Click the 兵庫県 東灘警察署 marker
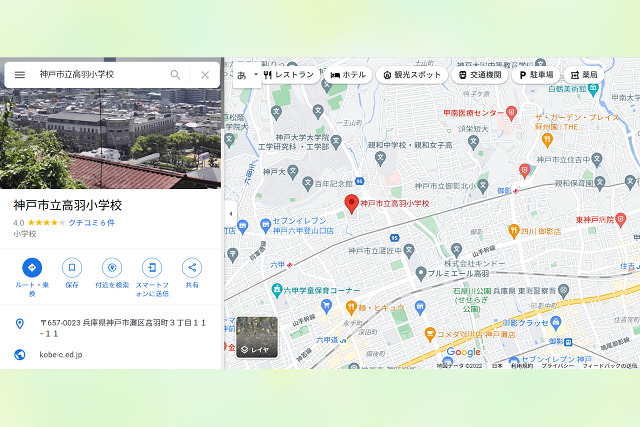The width and height of the screenshot is (640, 427). [564, 291]
